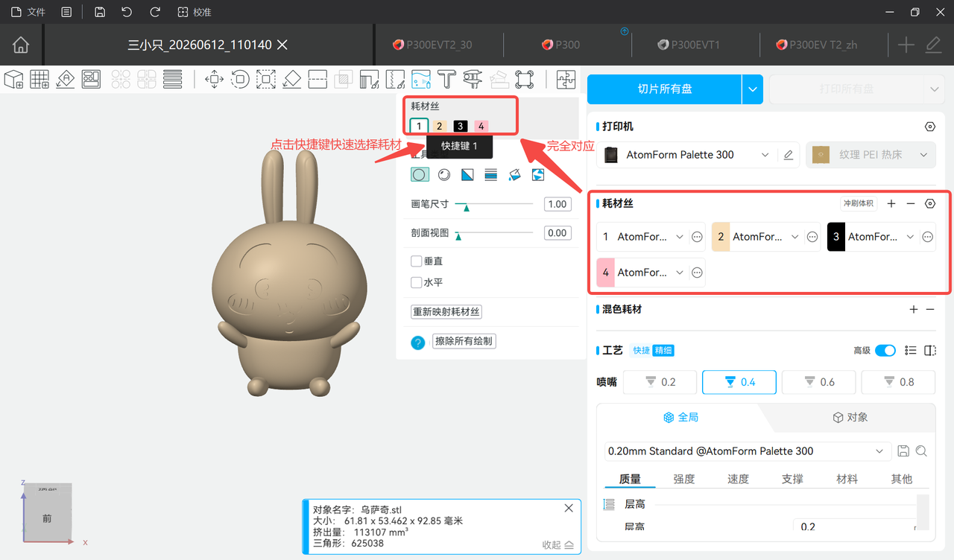Select the 0.6 nozzle option
The image size is (954, 560).
[x=819, y=382]
